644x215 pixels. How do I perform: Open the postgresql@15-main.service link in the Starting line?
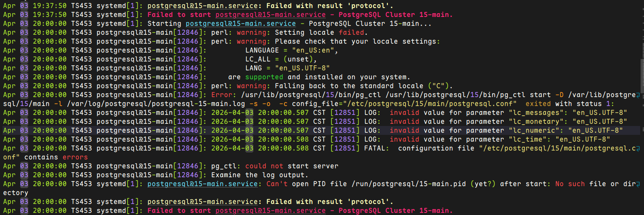click(x=241, y=24)
